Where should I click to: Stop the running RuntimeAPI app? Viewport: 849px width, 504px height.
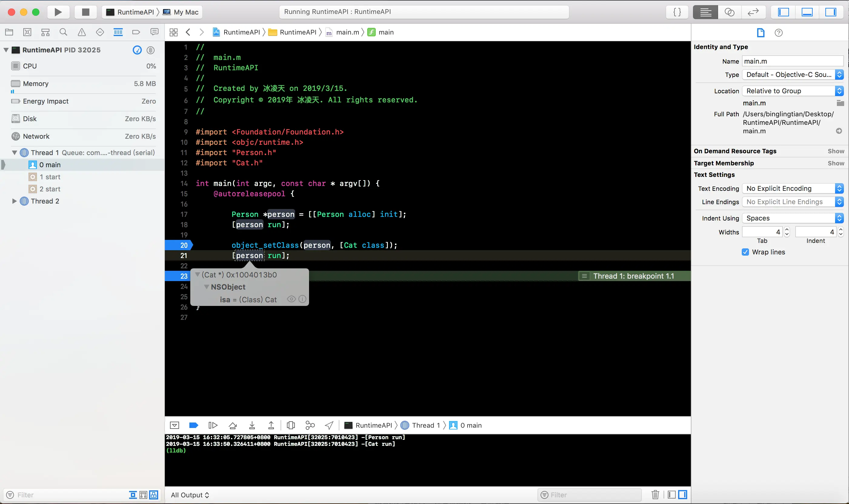(x=86, y=12)
